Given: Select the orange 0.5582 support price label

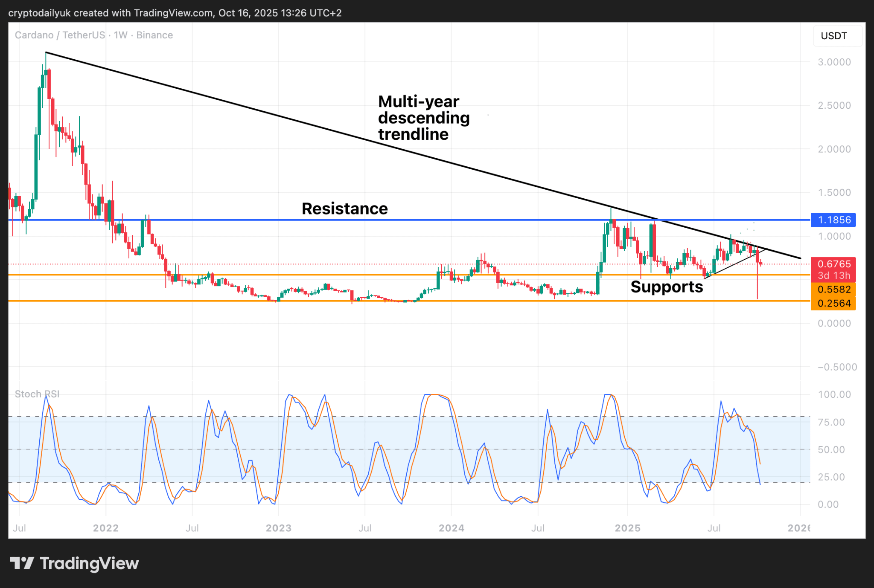Looking at the screenshot, I should (x=833, y=290).
